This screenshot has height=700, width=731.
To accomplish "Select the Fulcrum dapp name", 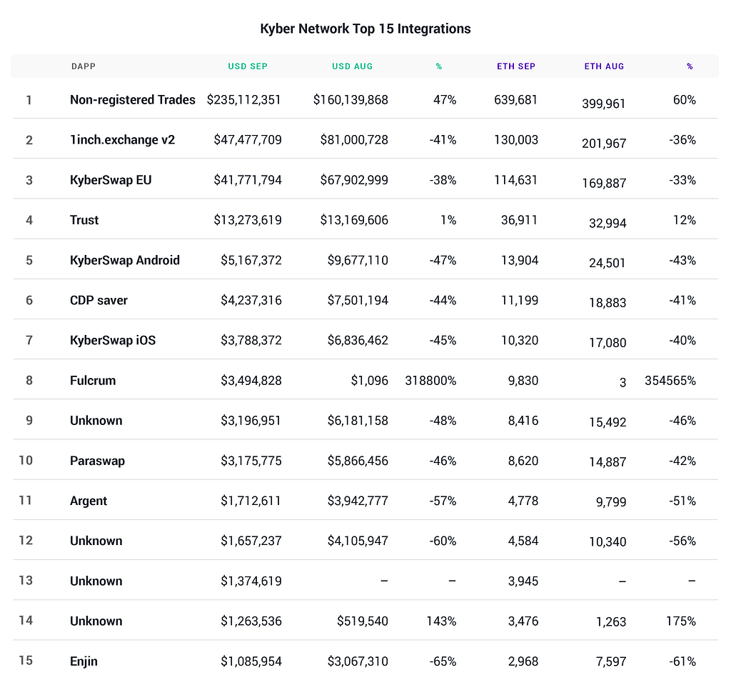I will 93,380.
